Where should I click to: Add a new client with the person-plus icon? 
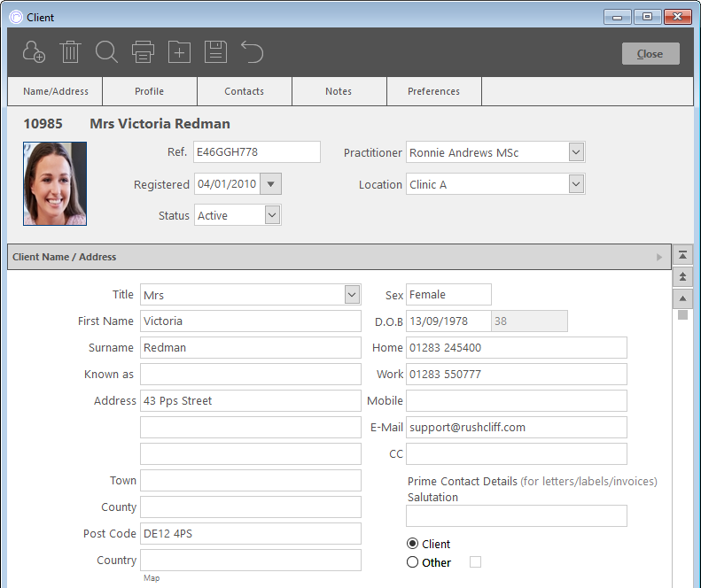pyautogui.click(x=34, y=52)
